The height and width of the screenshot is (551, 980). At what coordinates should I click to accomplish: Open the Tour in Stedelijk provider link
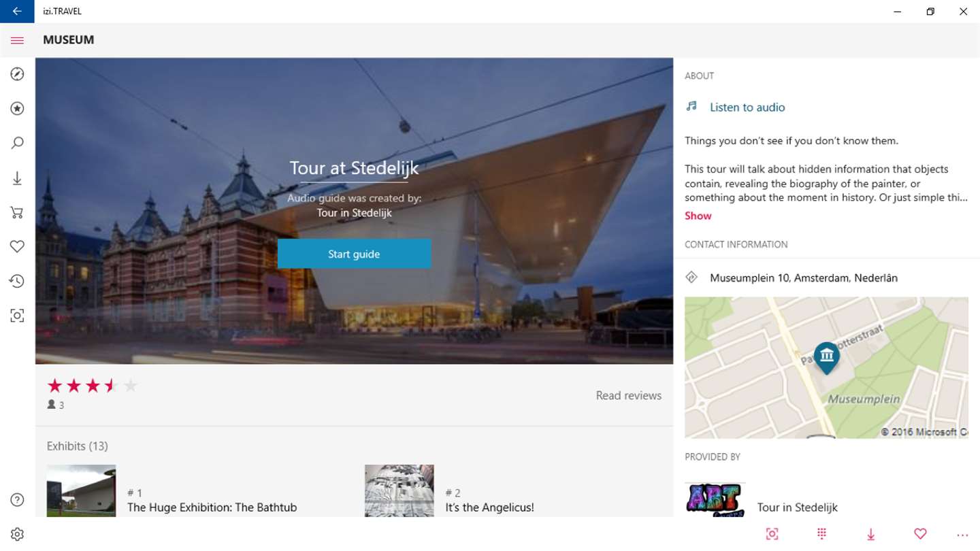tap(797, 507)
